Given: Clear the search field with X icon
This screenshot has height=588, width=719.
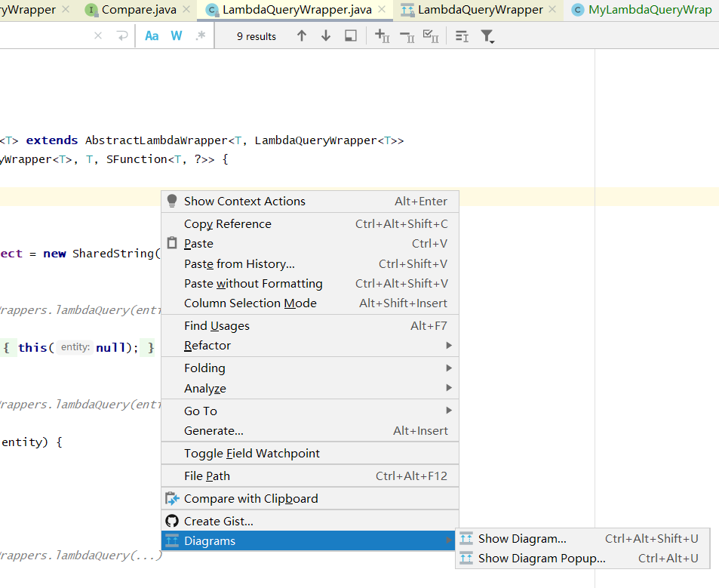Looking at the screenshot, I should pyautogui.click(x=98, y=35).
